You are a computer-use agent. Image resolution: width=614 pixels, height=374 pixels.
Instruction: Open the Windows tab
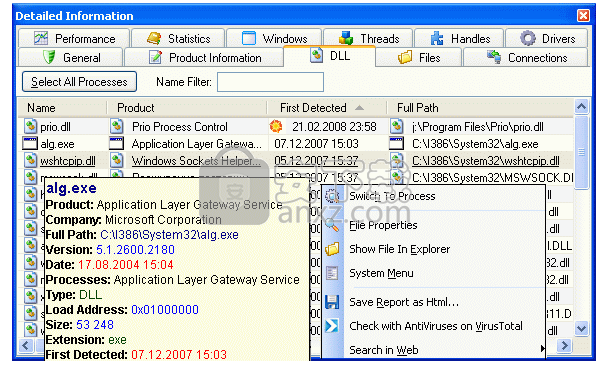pyautogui.click(x=274, y=38)
